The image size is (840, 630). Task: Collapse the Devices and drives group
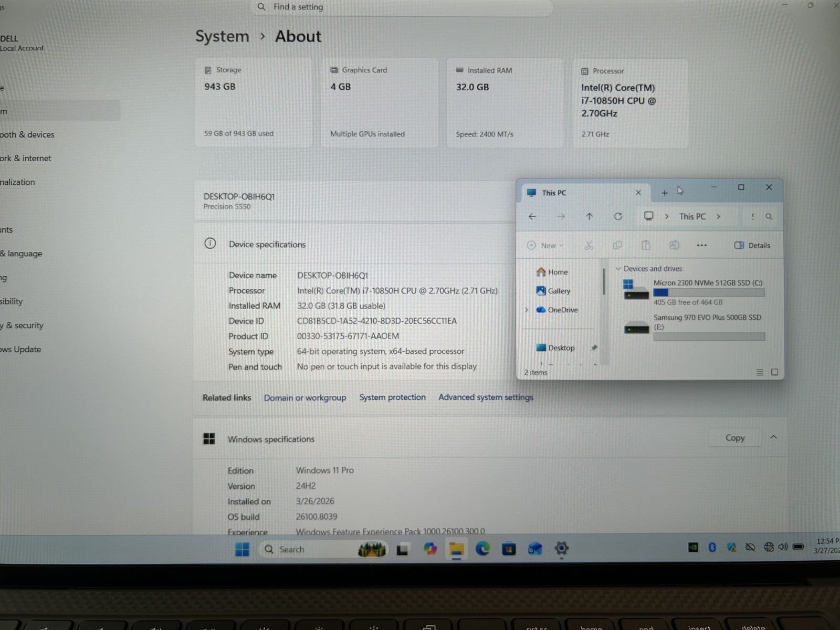[x=618, y=268]
